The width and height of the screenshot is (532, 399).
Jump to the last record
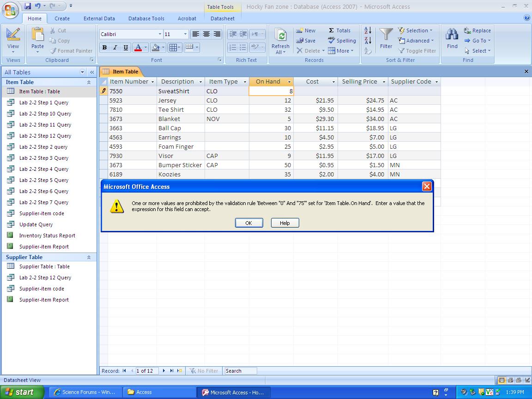(172, 371)
